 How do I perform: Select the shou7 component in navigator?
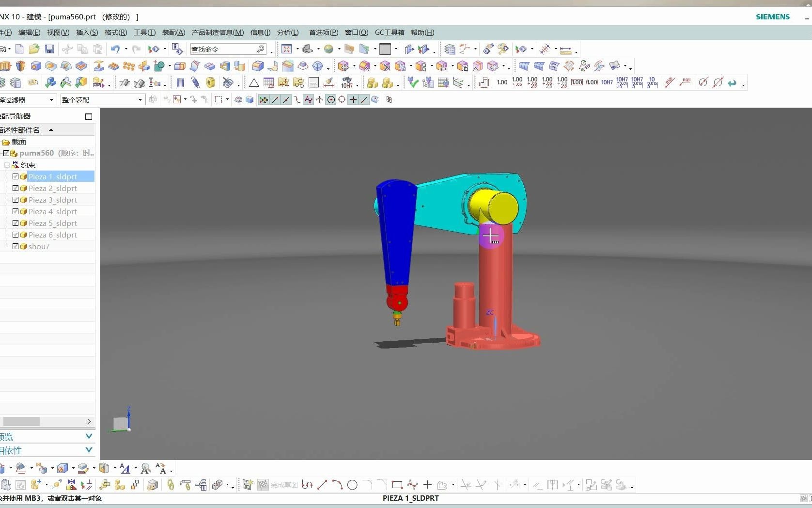39,246
